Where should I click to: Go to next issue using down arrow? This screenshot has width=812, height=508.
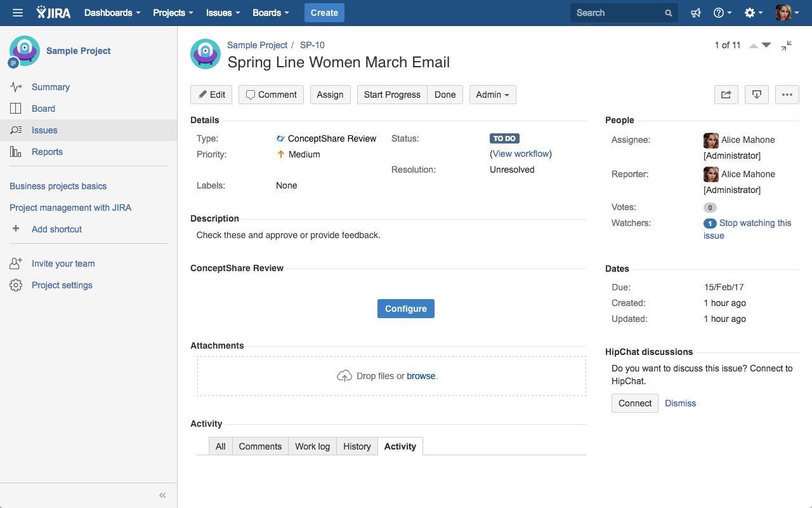[x=766, y=45]
